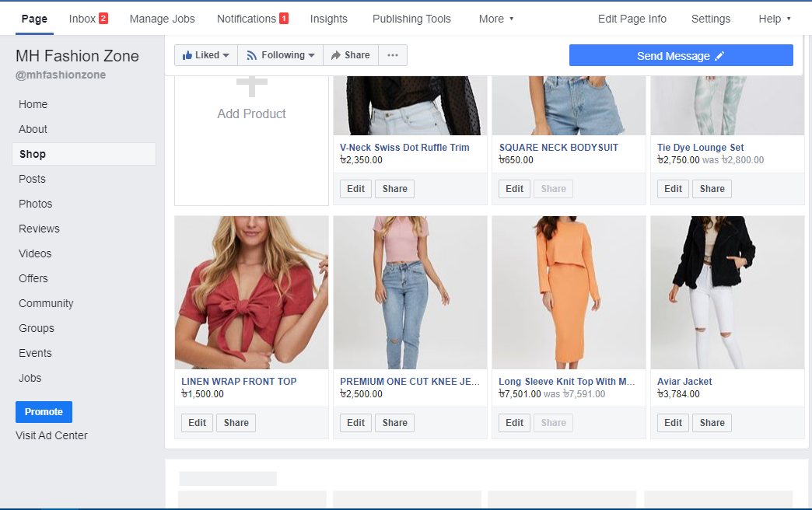The image size is (812, 510).
Task: Open Notifications with 1 alert badge
Action: click(253, 19)
